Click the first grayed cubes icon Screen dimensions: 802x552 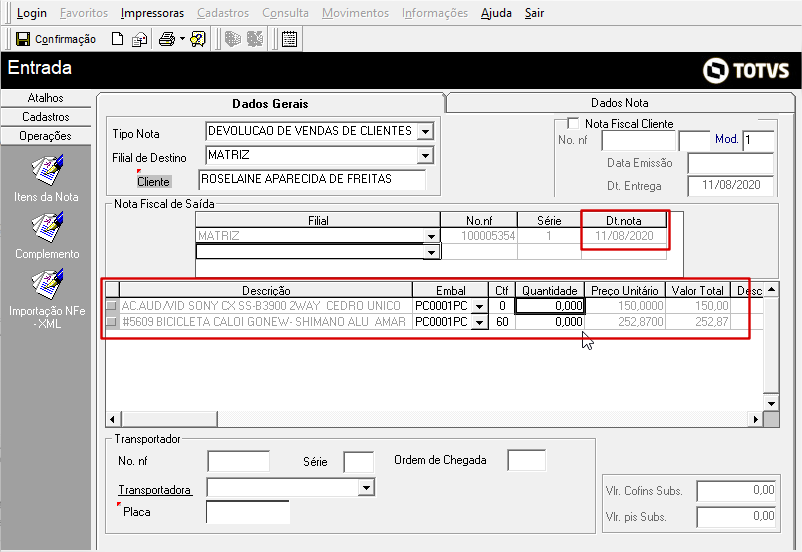(233, 39)
